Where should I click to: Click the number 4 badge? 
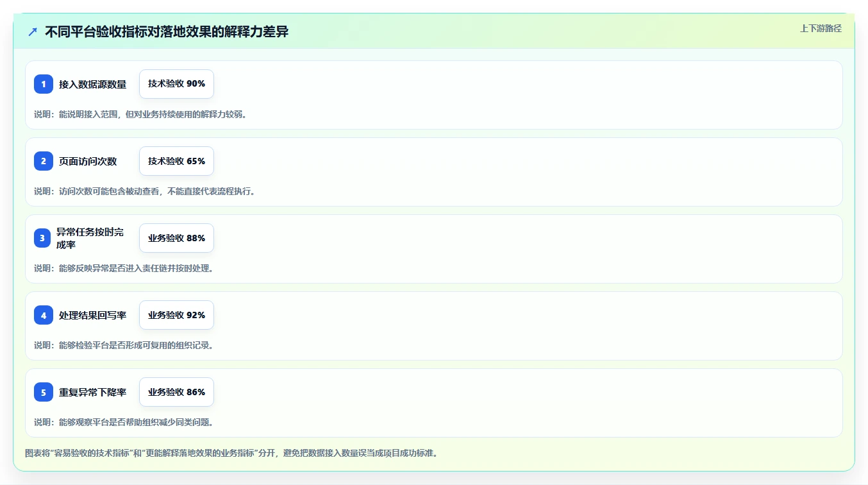(x=44, y=315)
